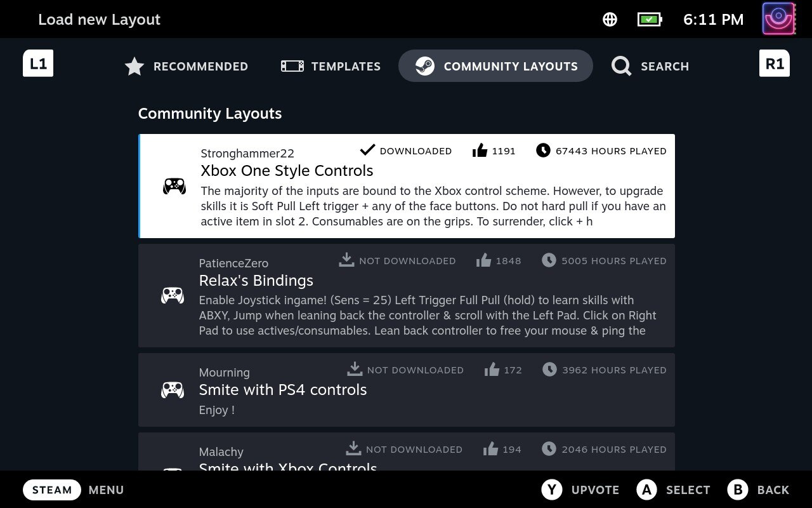Click the 'Enjoy !' description text
This screenshot has width=812, height=508.
pyautogui.click(x=217, y=410)
